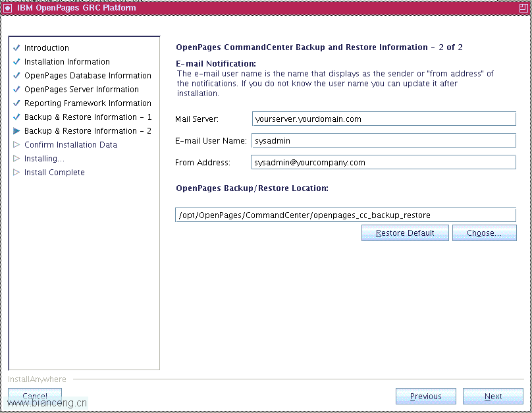Click the checkmark beside OpenPages Database Information
Image resolution: width=532 pixels, height=413 pixels.
pyautogui.click(x=16, y=76)
